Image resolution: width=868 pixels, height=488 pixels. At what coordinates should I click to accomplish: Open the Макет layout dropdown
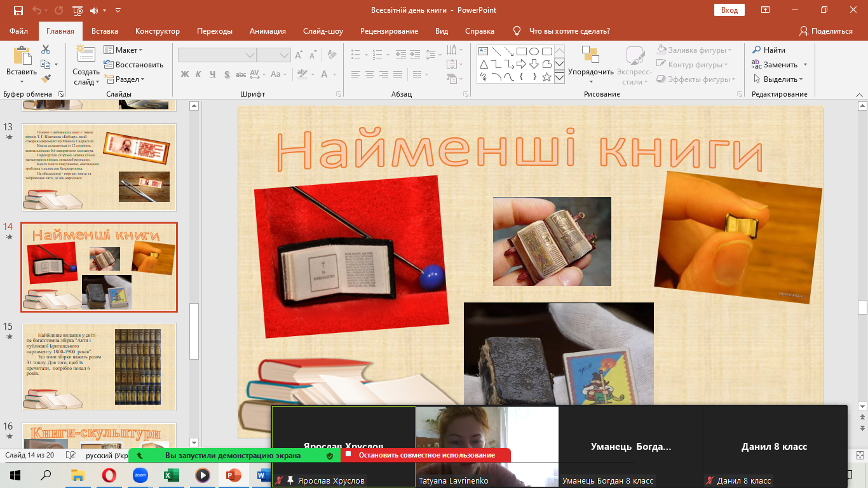[x=123, y=50]
